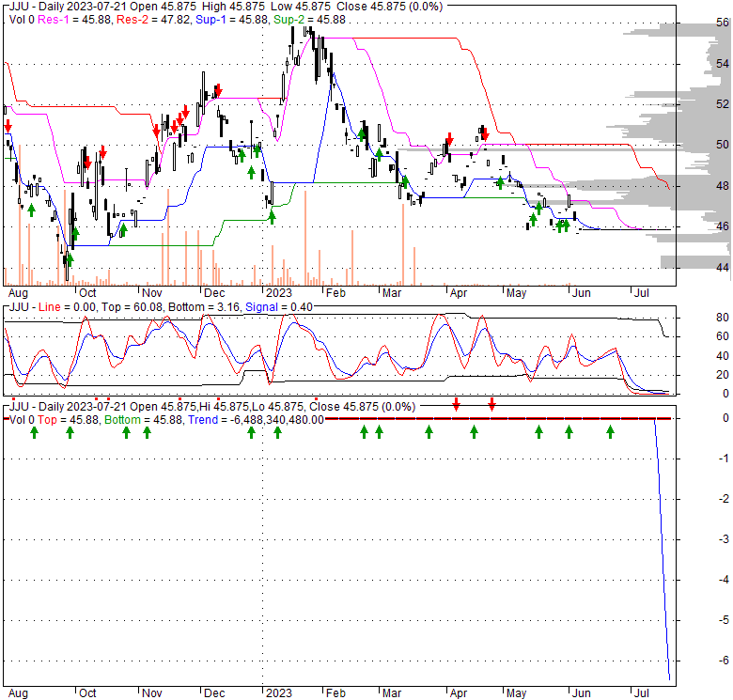
Task: Click the Sup-2 = 45.88 legend label
Action: 309,20
